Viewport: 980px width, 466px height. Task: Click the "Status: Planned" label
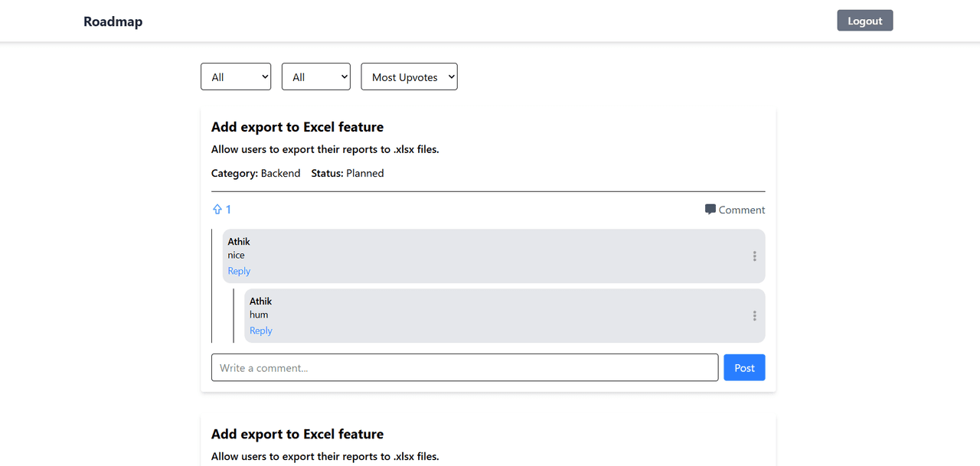coord(348,174)
